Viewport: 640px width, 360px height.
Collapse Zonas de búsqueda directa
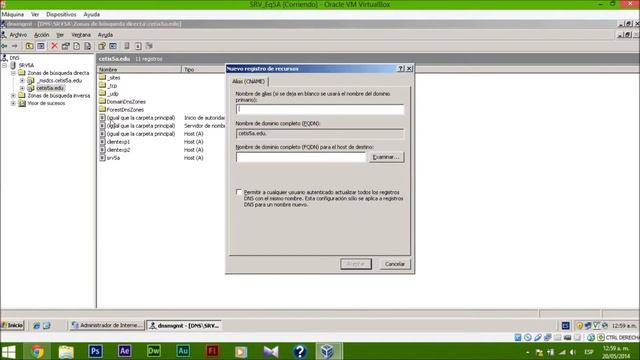pyautogui.click(x=13, y=73)
